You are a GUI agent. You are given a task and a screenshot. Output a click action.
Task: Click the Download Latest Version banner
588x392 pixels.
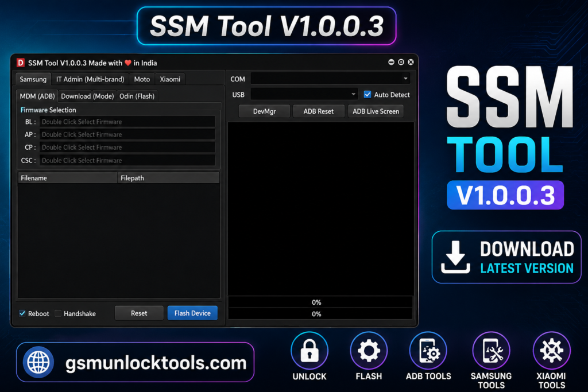tap(506, 257)
